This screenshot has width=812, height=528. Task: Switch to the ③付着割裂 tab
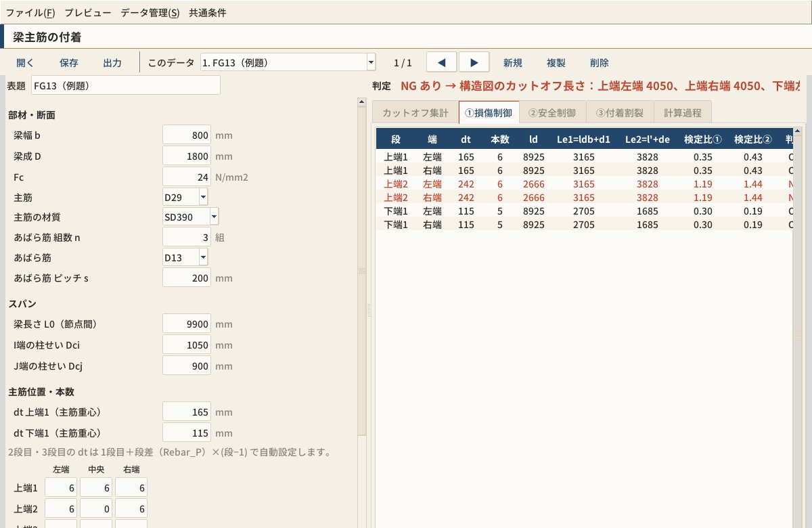click(619, 113)
